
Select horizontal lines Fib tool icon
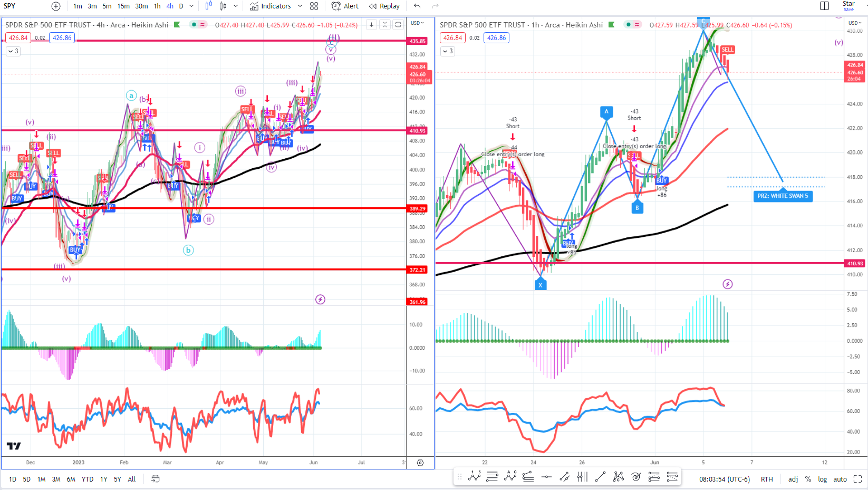pyautogui.click(x=493, y=477)
